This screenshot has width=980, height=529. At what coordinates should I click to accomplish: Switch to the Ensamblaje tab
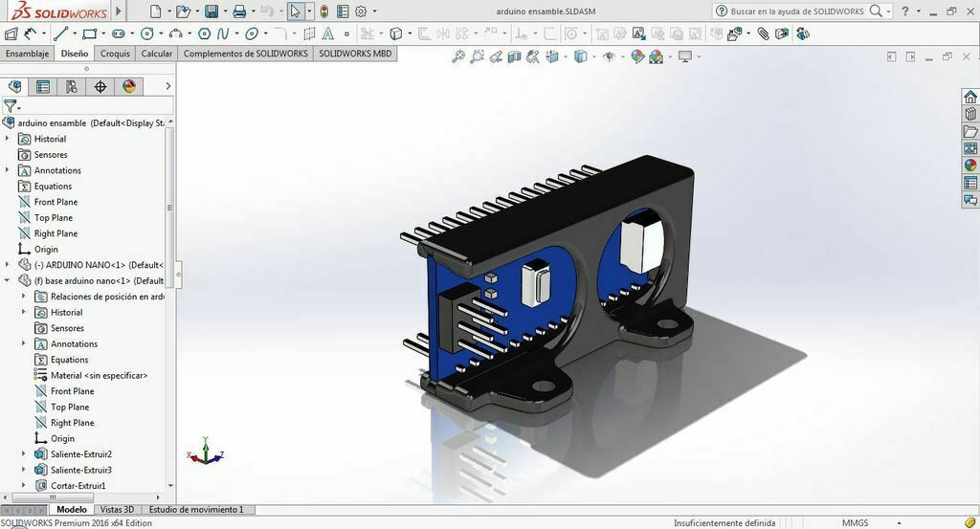click(x=27, y=53)
